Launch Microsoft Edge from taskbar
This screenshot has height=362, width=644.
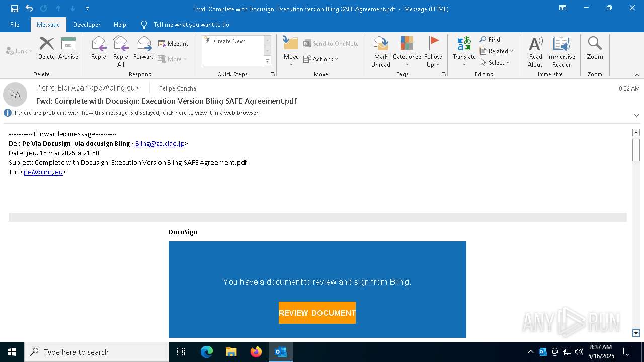click(207, 352)
